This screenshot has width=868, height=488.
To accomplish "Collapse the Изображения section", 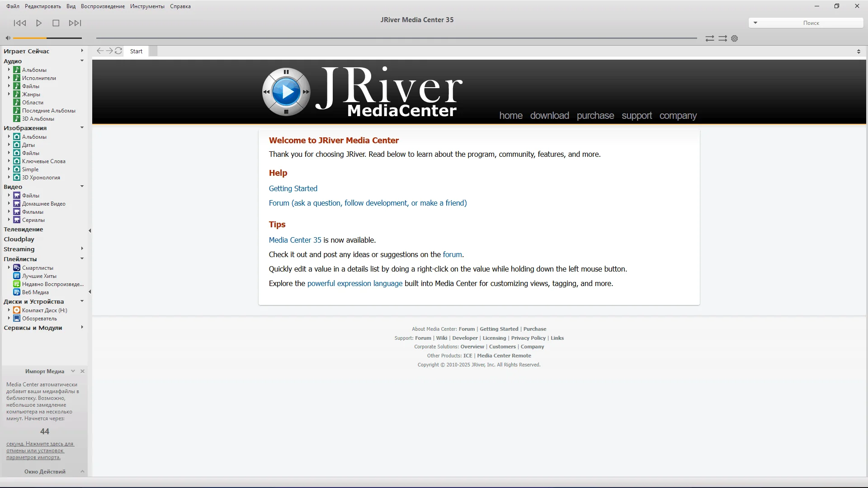I will click(82, 127).
